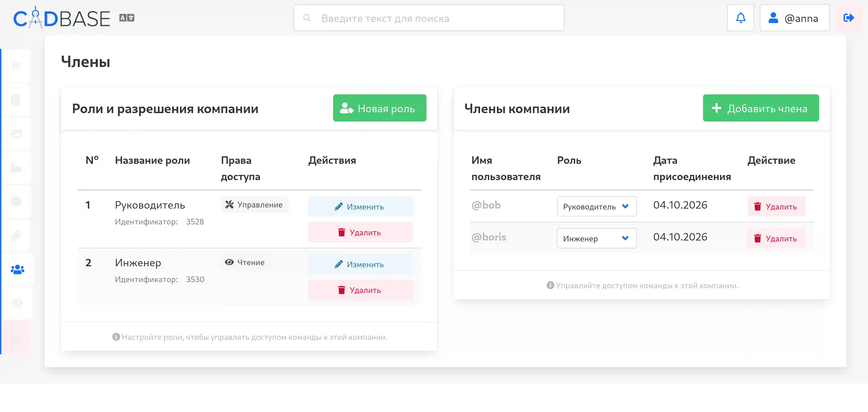Viewport: 868px width, 412px height.
Task: Click the Имя пользователя column header
Action: 506,168
